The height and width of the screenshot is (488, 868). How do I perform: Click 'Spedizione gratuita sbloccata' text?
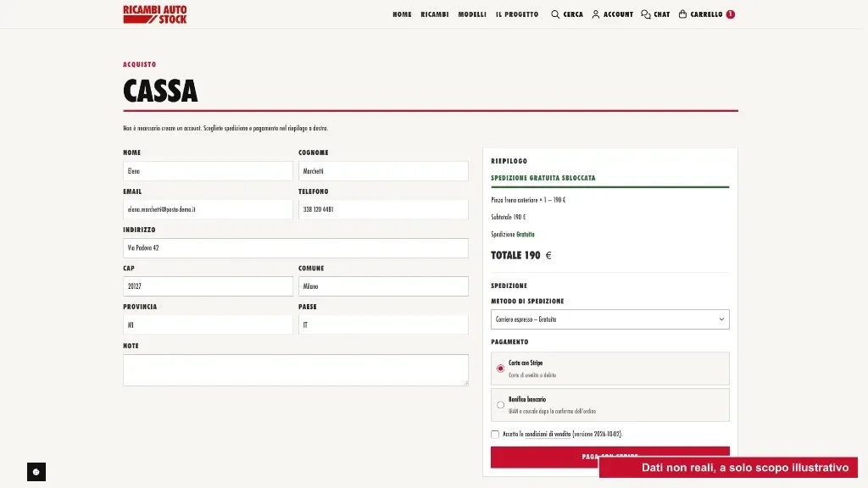tap(543, 178)
